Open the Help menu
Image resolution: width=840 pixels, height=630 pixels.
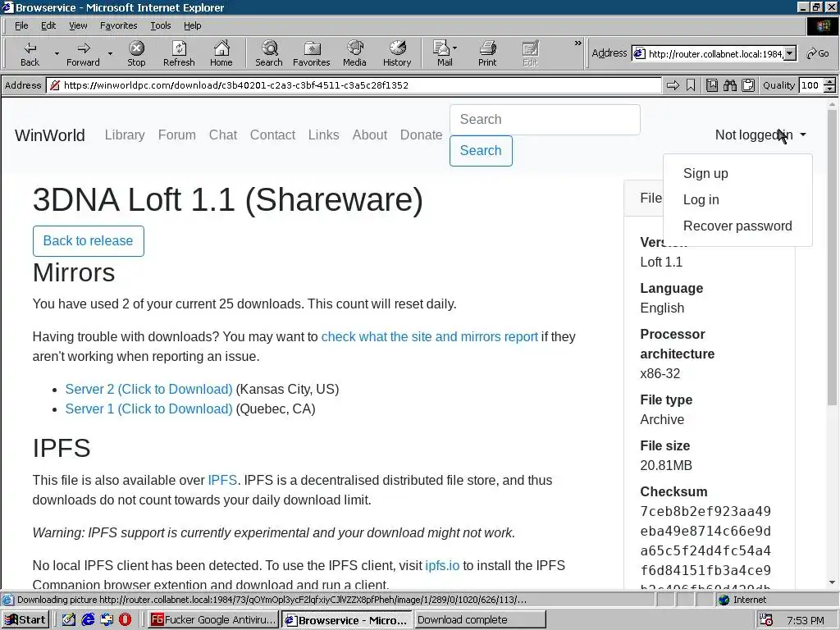[x=192, y=25]
